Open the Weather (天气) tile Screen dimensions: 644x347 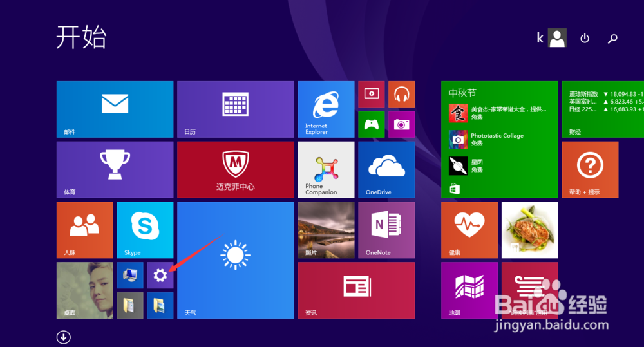click(x=236, y=260)
